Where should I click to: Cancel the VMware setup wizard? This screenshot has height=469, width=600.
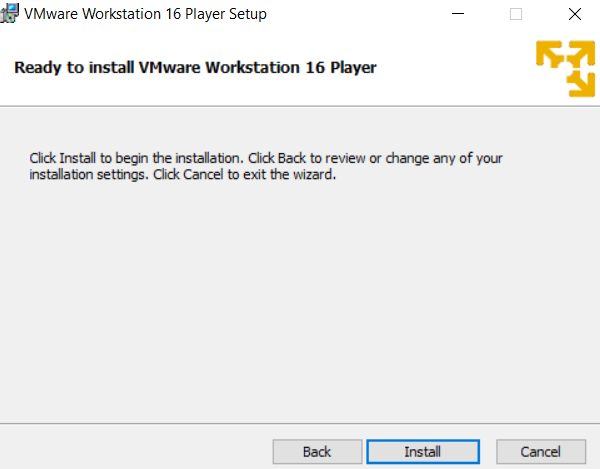(x=541, y=452)
